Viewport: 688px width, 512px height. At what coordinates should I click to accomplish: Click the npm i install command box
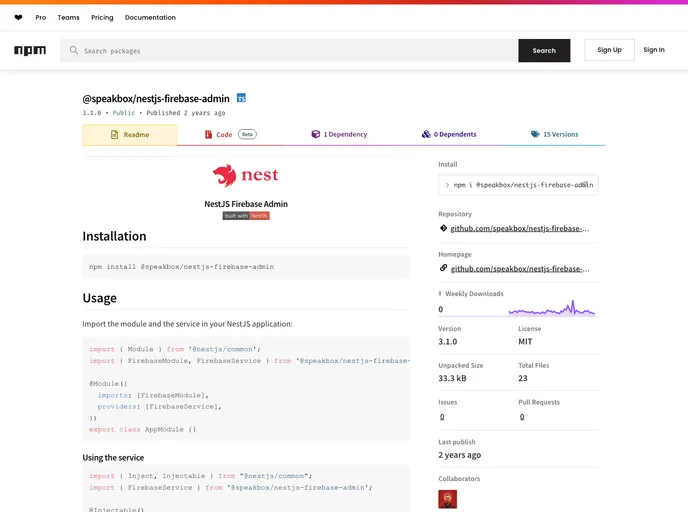tap(518, 185)
